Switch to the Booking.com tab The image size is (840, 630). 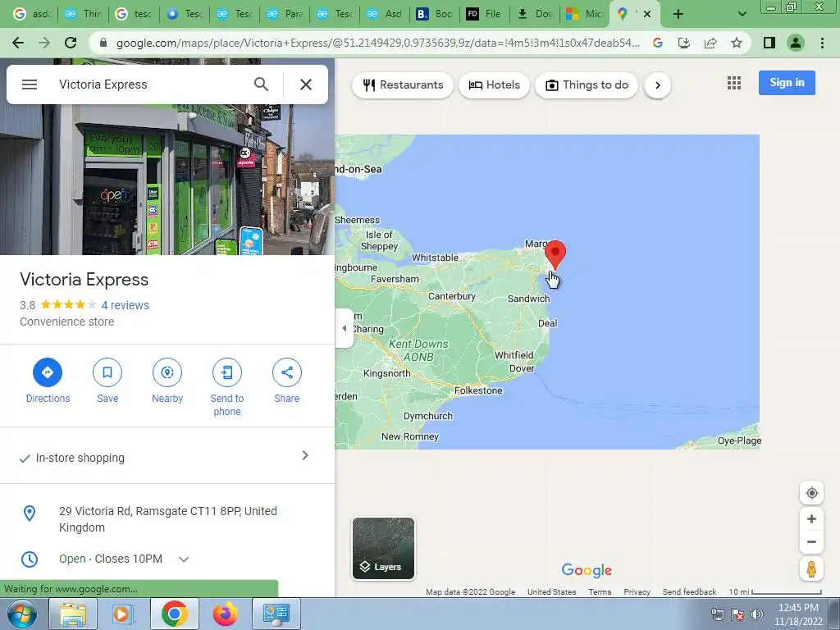pos(434,15)
